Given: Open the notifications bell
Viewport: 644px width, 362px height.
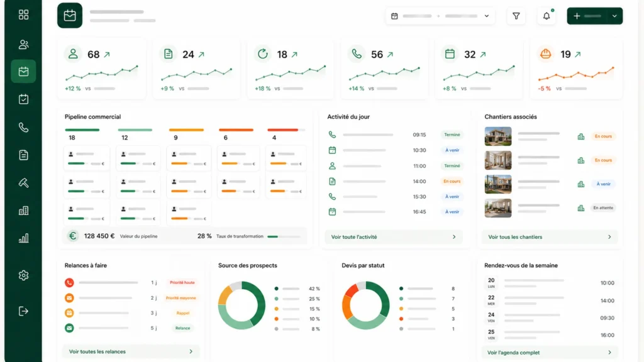Looking at the screenshot, I should click(547, 16).
